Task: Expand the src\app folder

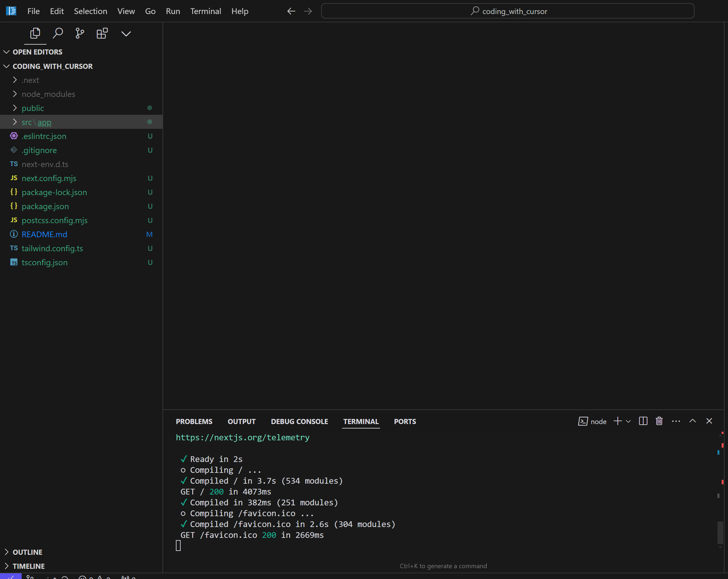Action: pos(81,122)
